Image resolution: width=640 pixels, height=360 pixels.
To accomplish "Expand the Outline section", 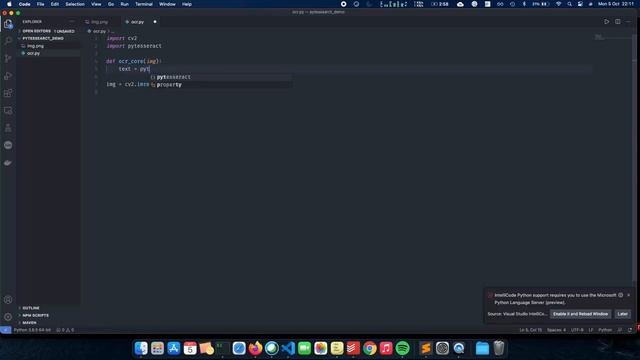I will pos(48,308).
